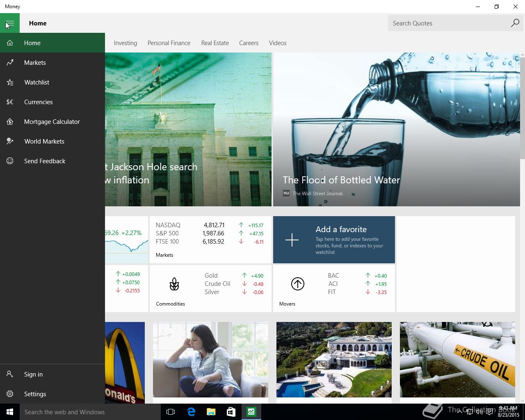Select Send Feedback in the sidebar

(x=52, y=161)
